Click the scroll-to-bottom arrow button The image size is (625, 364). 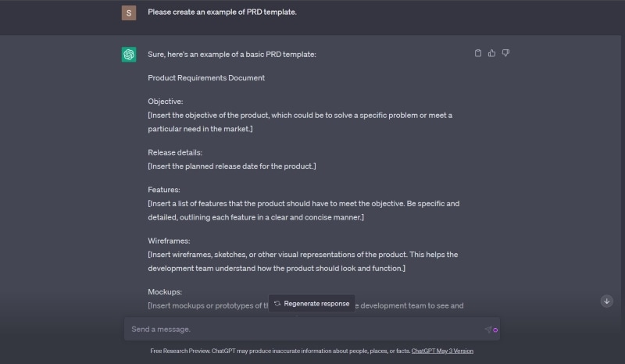coord(606,301)
